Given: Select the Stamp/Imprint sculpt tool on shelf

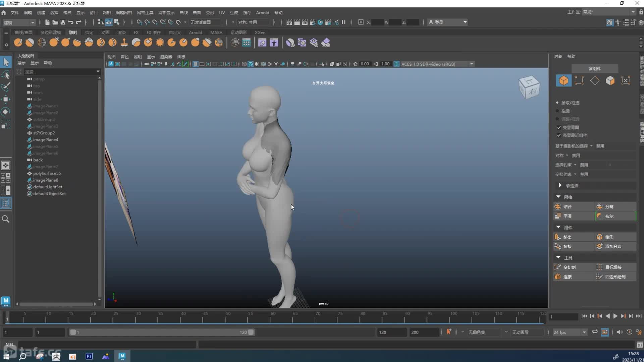Looking at the screenshot, I should click(124, 43).
